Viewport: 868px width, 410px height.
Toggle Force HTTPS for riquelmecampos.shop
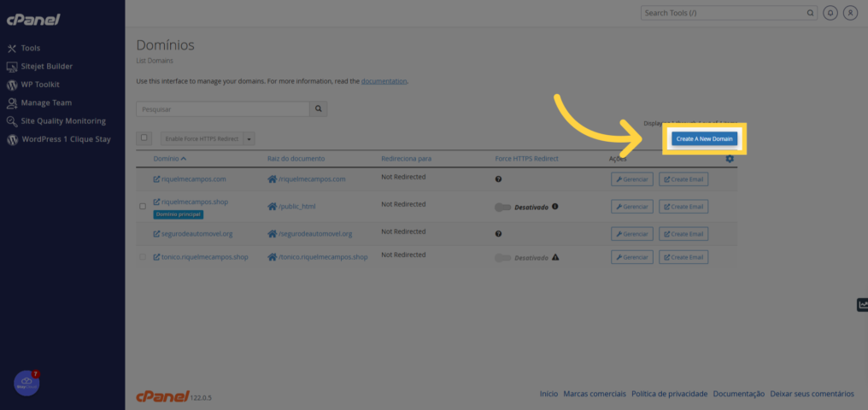pyautogui.click(x=502, y=207)
